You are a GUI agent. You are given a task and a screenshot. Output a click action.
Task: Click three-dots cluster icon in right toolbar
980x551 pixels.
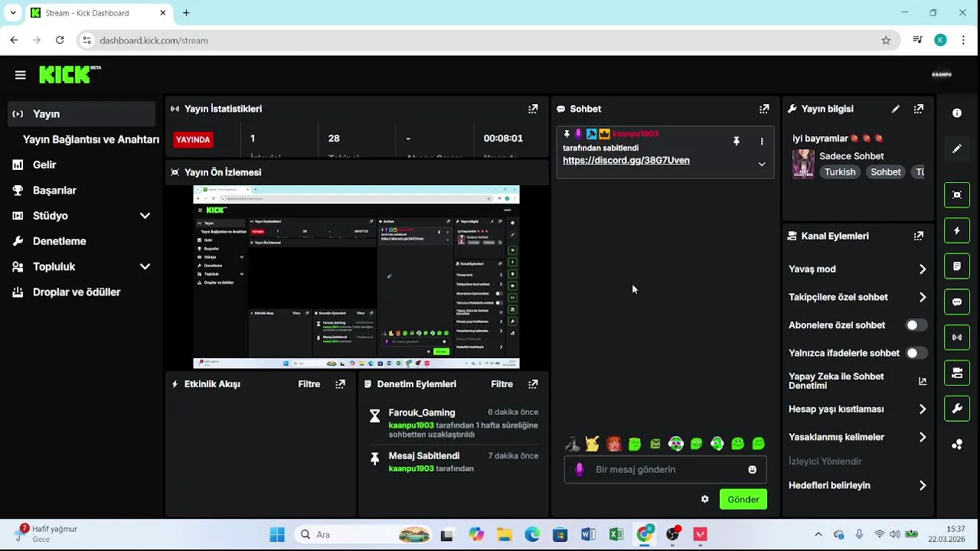click(x=957, y=444)
